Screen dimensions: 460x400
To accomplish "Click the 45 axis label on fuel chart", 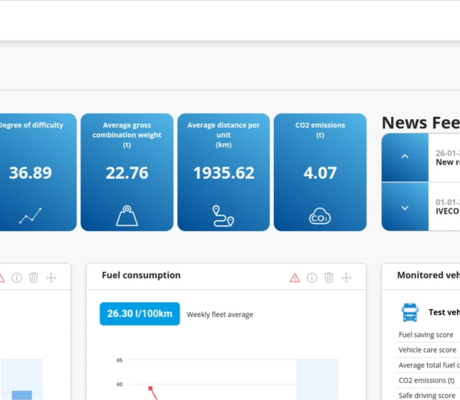I will point(119,360).
